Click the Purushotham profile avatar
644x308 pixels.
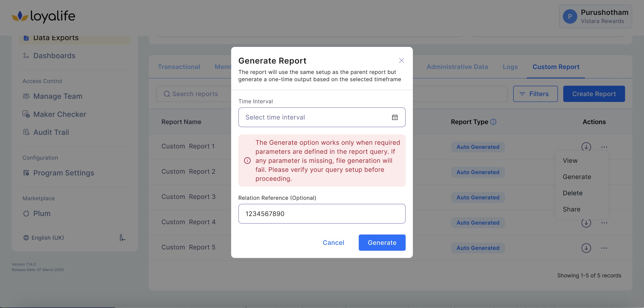point(570,16)
